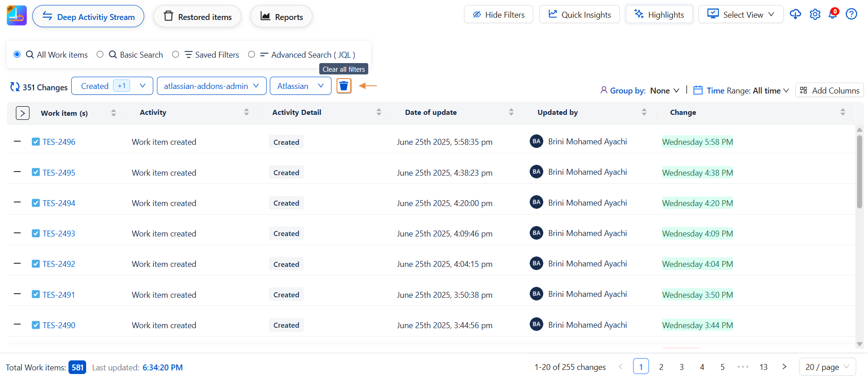868x379 pixels.
Task: Click the app logo in top-left corner
Action: tap(17, 16)
